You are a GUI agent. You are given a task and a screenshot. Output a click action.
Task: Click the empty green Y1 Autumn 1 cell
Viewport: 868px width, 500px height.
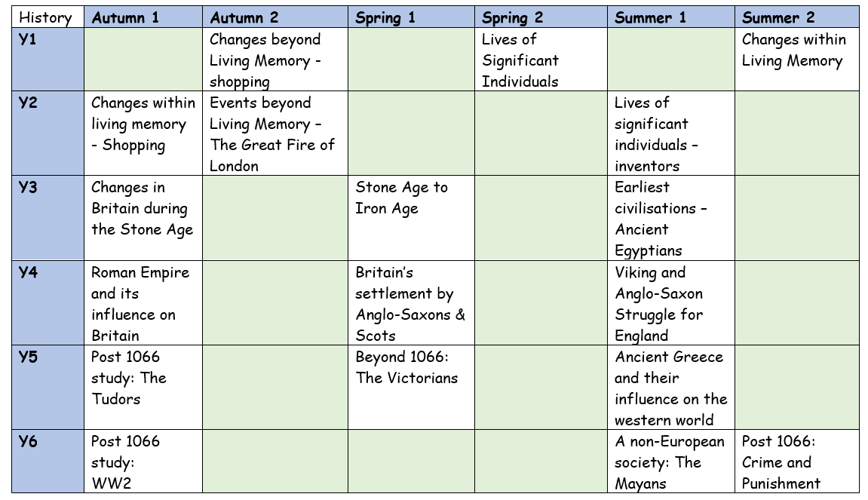click(143, 60)
